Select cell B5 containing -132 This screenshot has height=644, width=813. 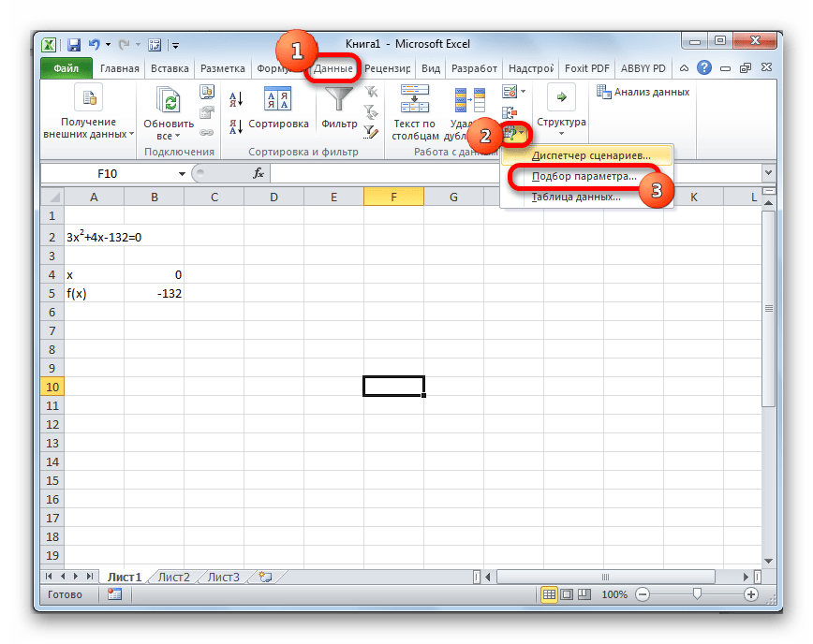(154, 293)
